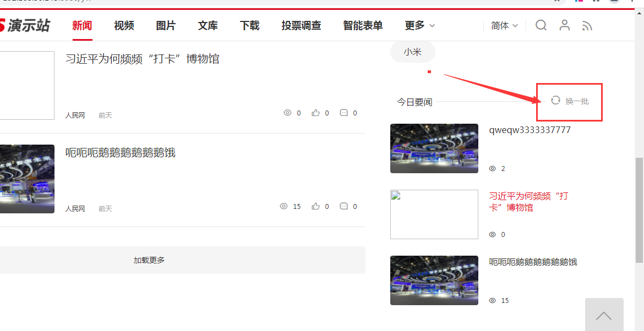Open sidebar article qweqw3333337777
This screenshot has height=331, width=644.
coord(530,130)
